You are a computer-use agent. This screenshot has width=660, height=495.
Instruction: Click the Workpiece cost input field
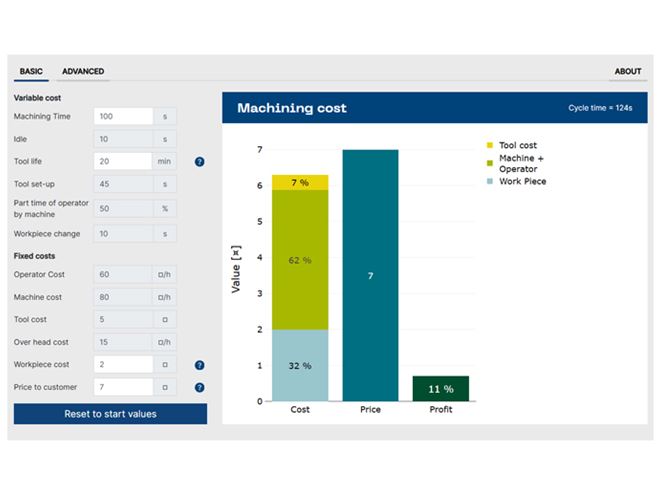[x=122, y=365]
